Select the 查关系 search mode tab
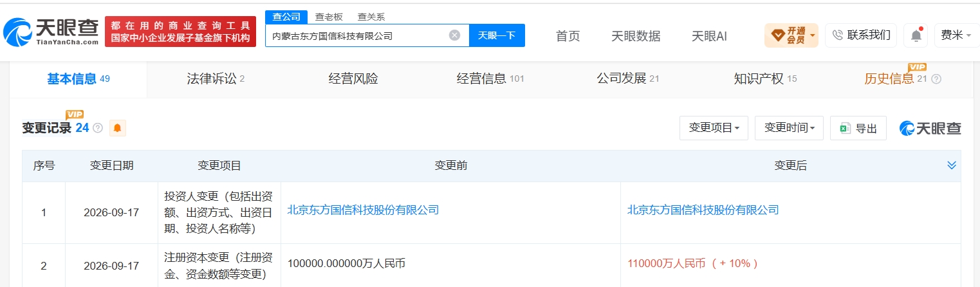Image resolution: width=980 pixels, height=287 pixels. [371, 17]
